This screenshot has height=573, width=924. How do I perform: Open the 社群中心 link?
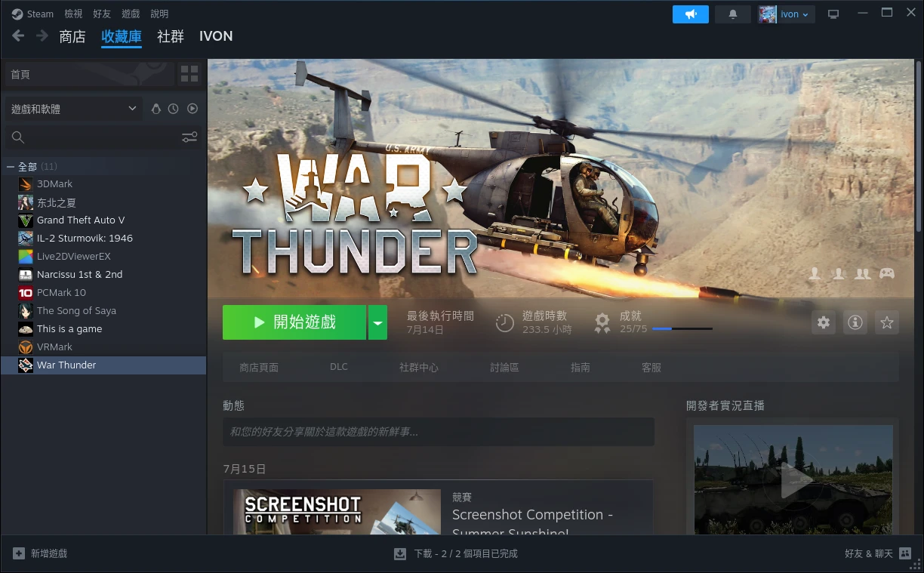[x=418, y=368]
